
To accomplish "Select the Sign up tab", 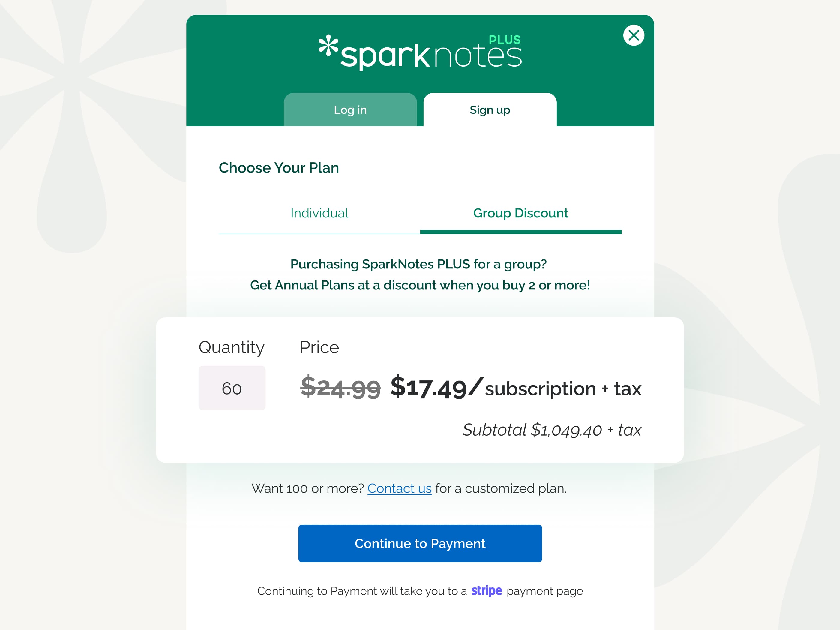I will 490,110.
